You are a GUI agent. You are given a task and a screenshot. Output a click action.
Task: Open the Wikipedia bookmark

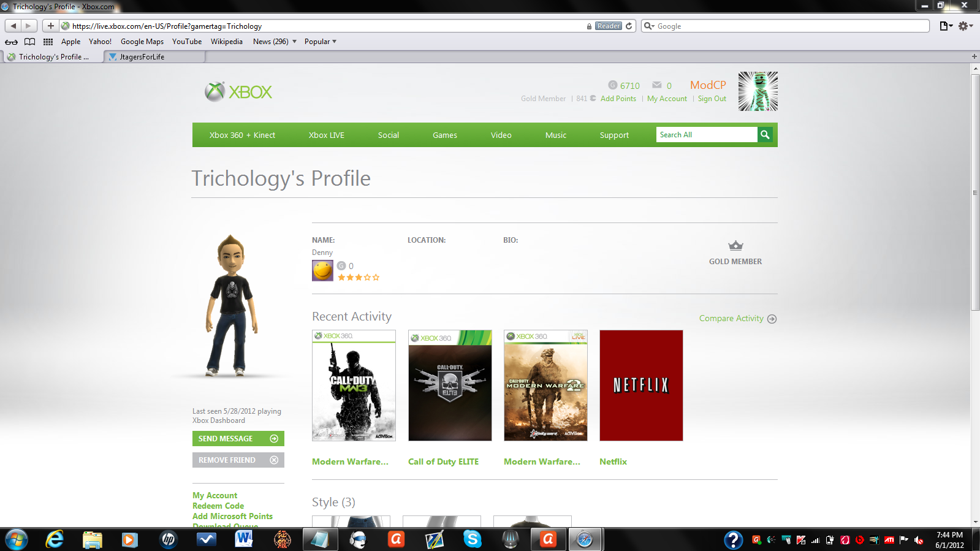(x=227, y=42)
